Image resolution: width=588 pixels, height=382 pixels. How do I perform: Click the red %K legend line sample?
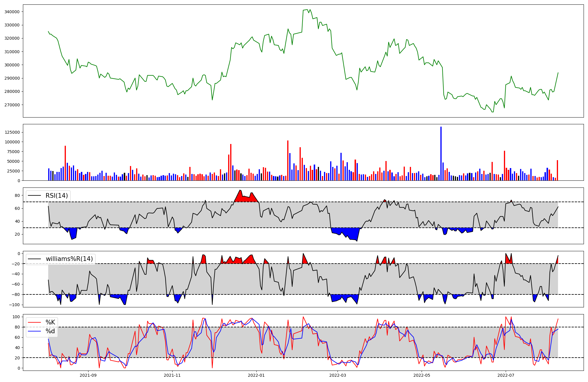tap(34, 322)
